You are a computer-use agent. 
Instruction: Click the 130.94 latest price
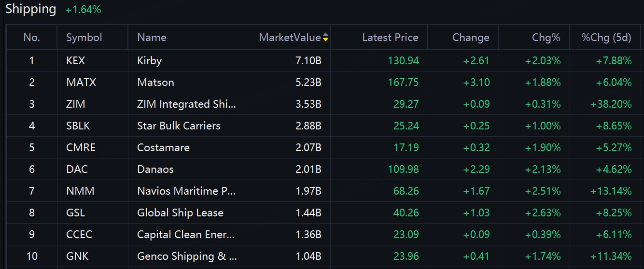pyautogui.click(x=404, y=60)
